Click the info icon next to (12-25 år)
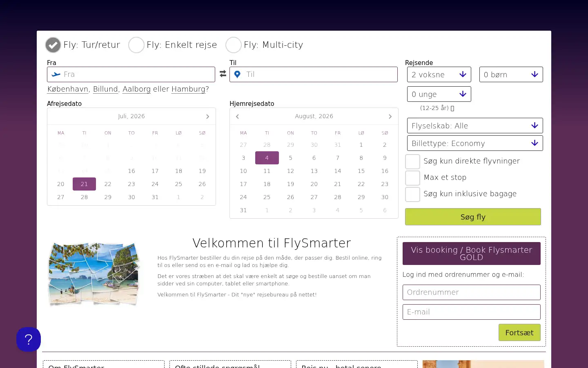This screenshot has width=588, height=368. pyautogui.click(x=452, y=108)
